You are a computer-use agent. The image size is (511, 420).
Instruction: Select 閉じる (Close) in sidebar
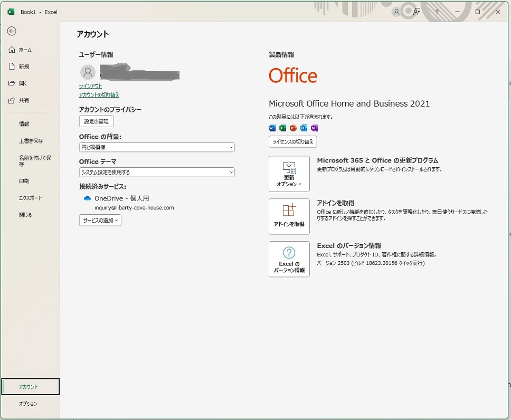click(25, 215)
